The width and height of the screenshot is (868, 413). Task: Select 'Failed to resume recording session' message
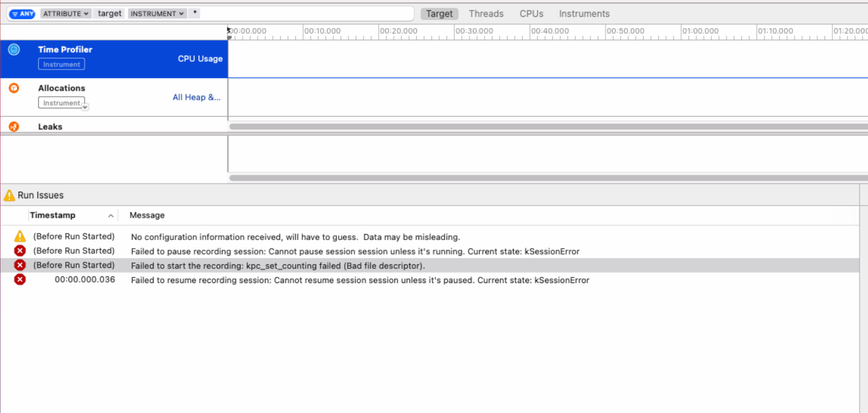(360, 280)
